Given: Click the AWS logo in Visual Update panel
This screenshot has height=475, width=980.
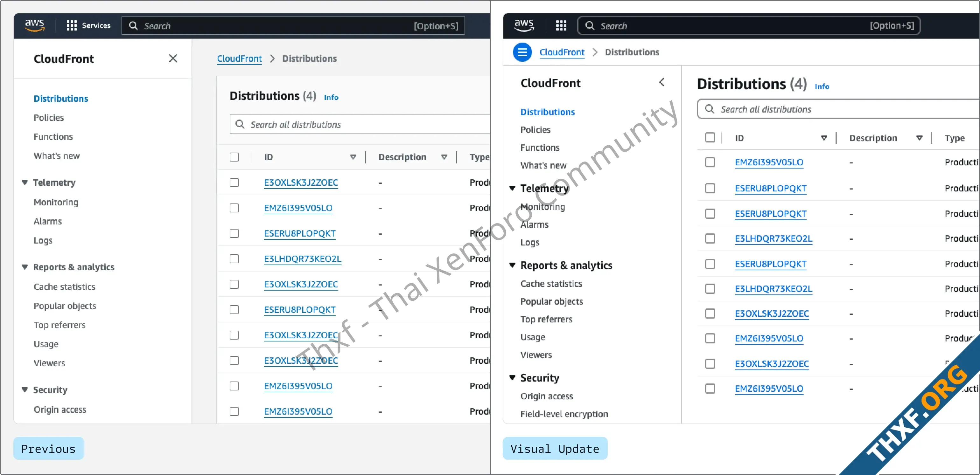Looking at the screenshot, I should click(x=524, y=25).
